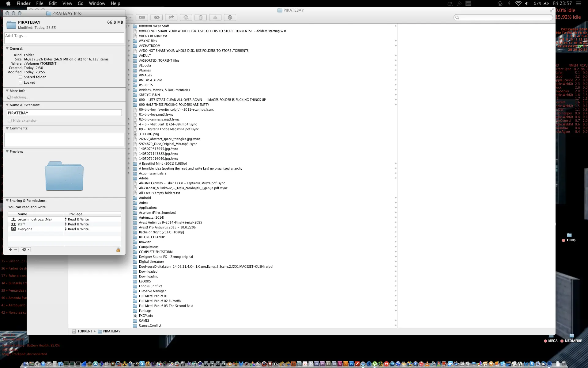This screenshot has height=368, width=588.
Task: Click the Get Info toolbar icon
Action: (x=230, y=17)
